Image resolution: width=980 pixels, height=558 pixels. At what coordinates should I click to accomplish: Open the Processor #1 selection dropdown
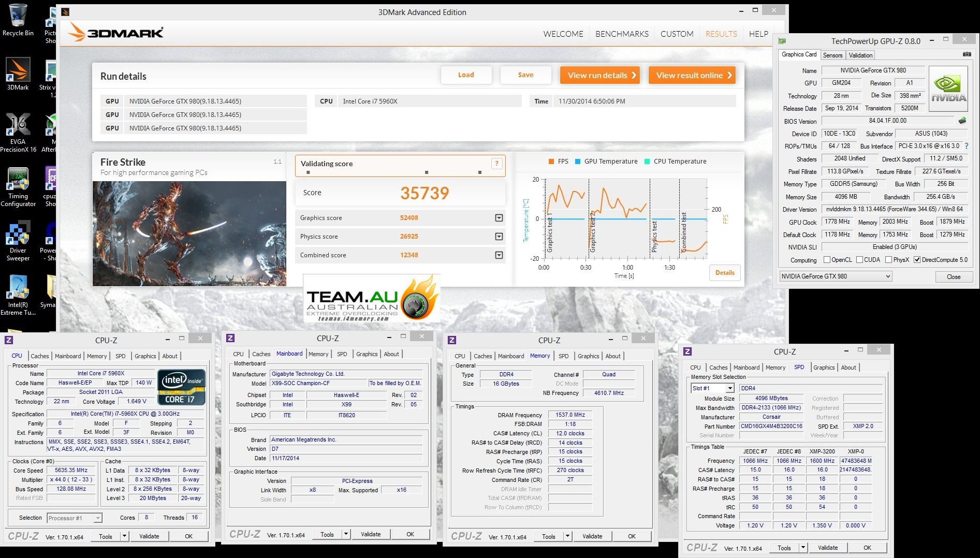tap(75, 518)
